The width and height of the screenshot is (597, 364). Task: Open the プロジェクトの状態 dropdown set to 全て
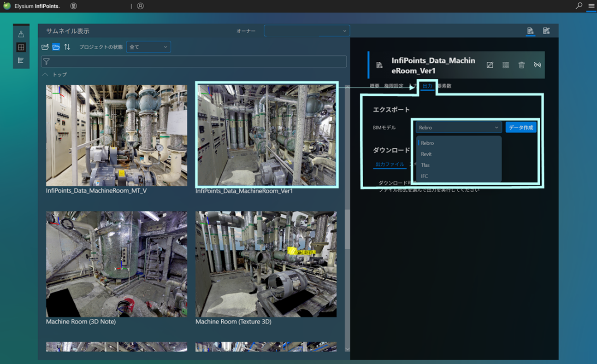(x=148, y=47)
